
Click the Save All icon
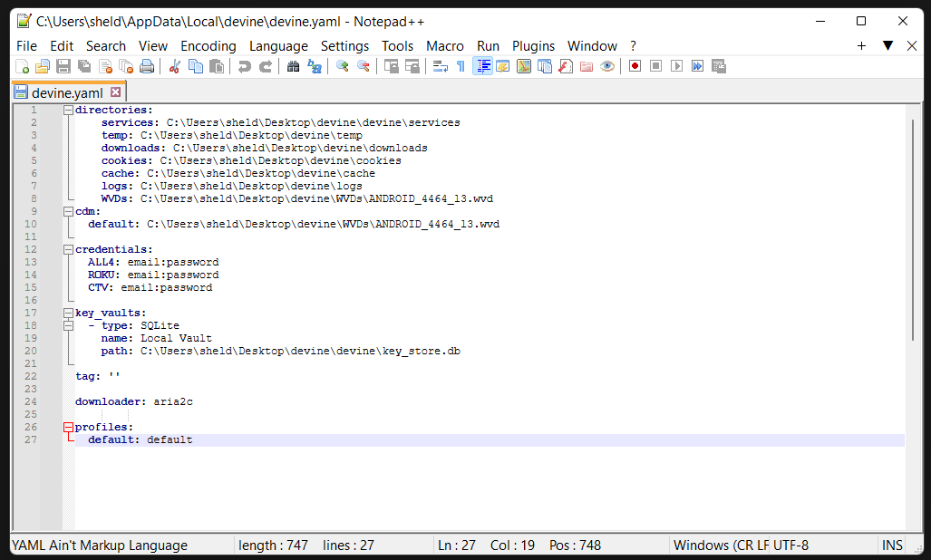(x=84, y=66)
